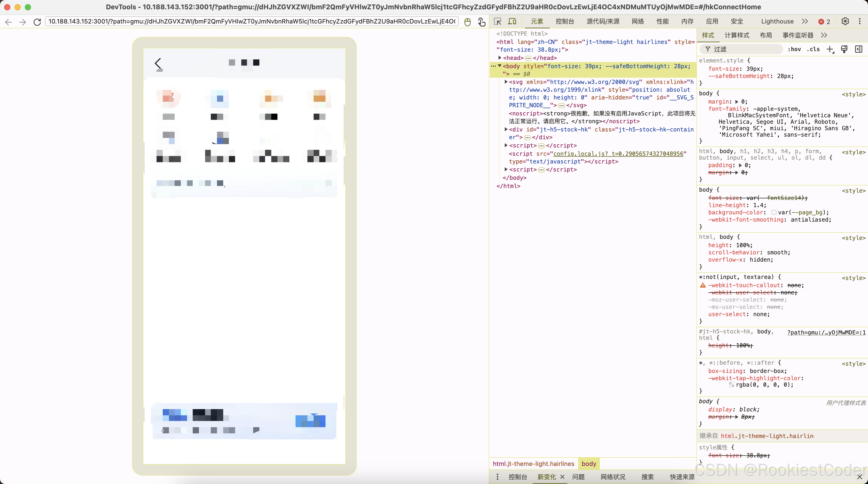
Task: Open the 控制台 tab in the top bar
Action: (x=565, y=21)
